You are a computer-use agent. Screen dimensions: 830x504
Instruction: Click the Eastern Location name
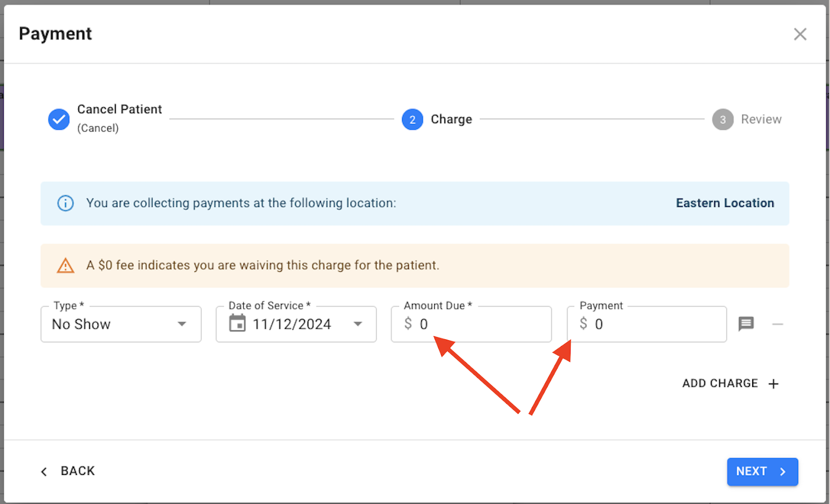coord(725,203)
